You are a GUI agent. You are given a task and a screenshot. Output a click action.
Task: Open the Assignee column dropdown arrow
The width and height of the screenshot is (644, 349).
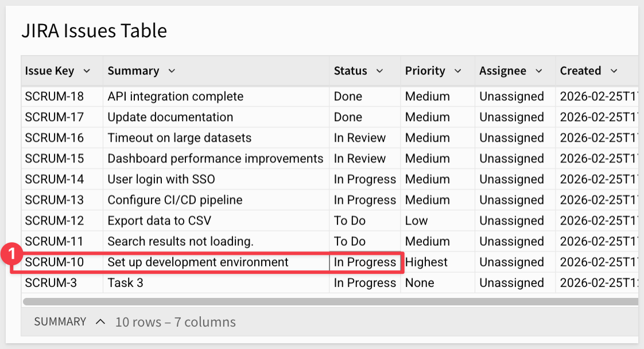coord(538,71)
